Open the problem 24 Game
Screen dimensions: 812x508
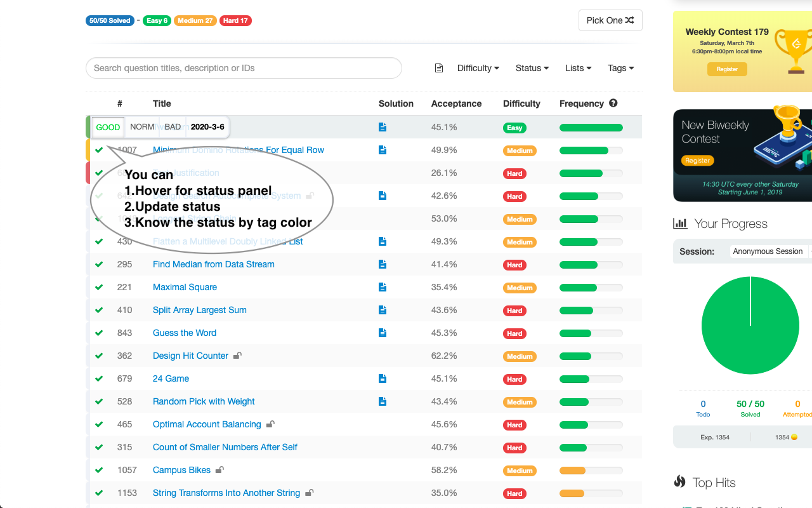click(171, 378)
